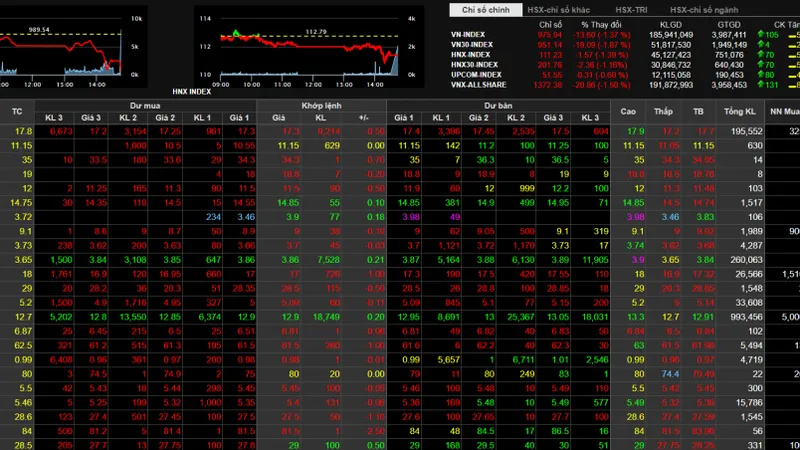Click green up arrow in VNX-ALLSHARE row

[761, 84]
